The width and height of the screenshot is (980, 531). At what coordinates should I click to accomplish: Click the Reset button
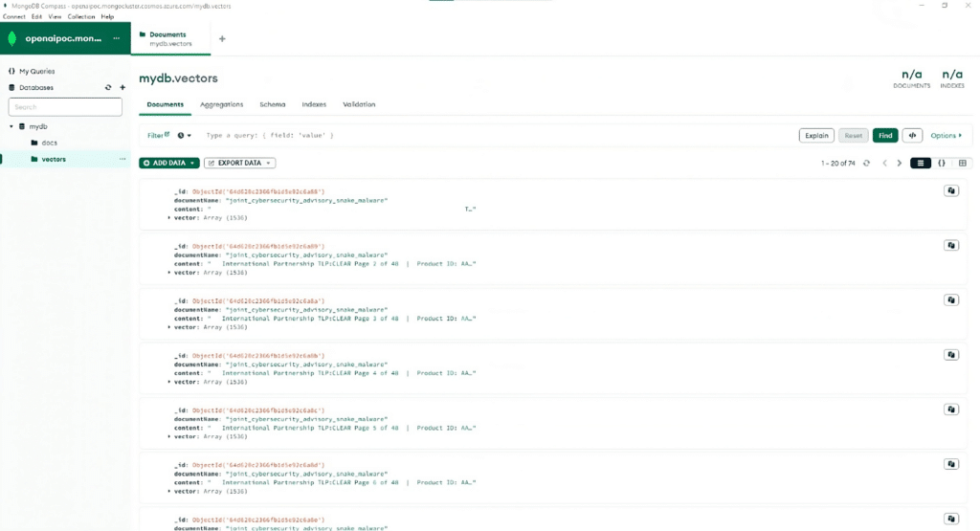853,136
